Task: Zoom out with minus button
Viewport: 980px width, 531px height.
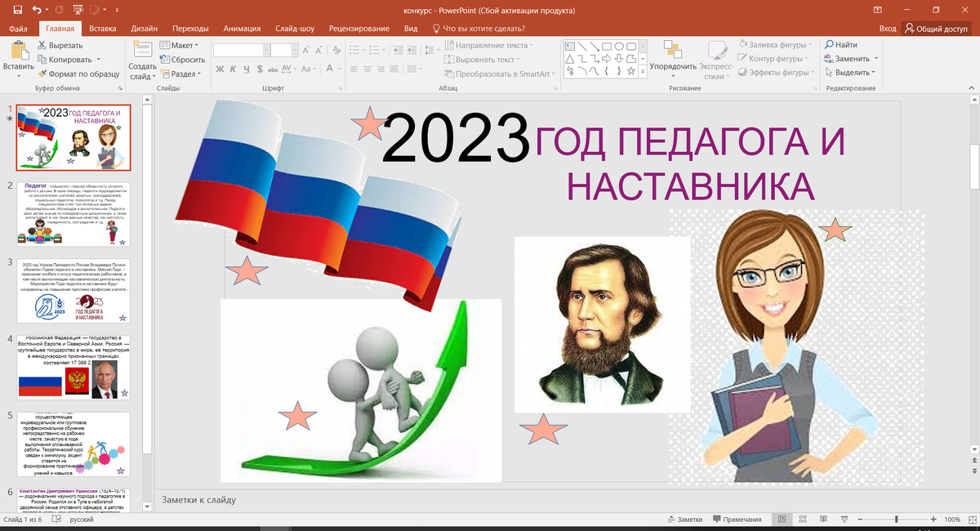Action: click(859, 520)
